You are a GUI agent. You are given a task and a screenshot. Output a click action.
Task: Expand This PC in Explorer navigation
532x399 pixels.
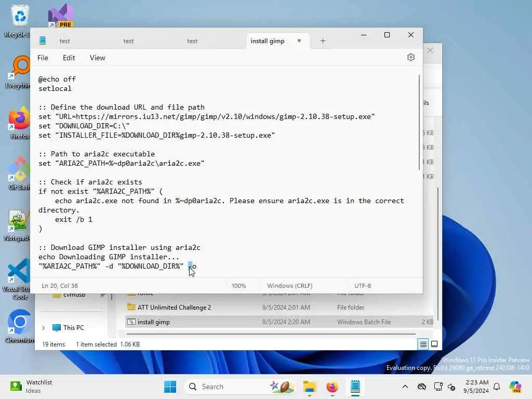click(x=44, y=328)
